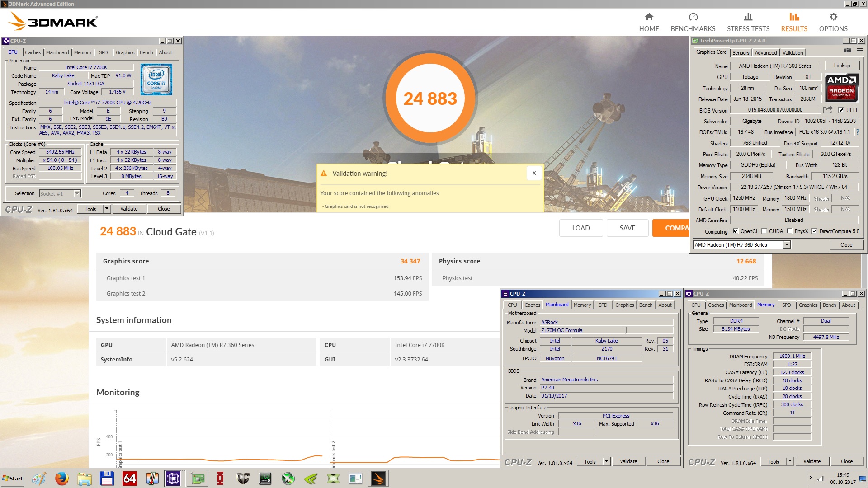Switch to CPU-Z taskbar icon
The image size is (868, 488).
coord(173,479)
